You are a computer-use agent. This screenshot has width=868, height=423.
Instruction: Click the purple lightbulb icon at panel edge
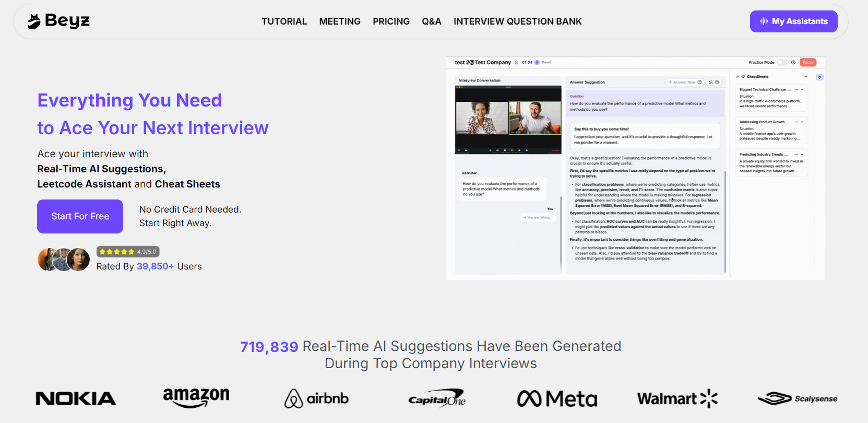(x=820, y=77)
